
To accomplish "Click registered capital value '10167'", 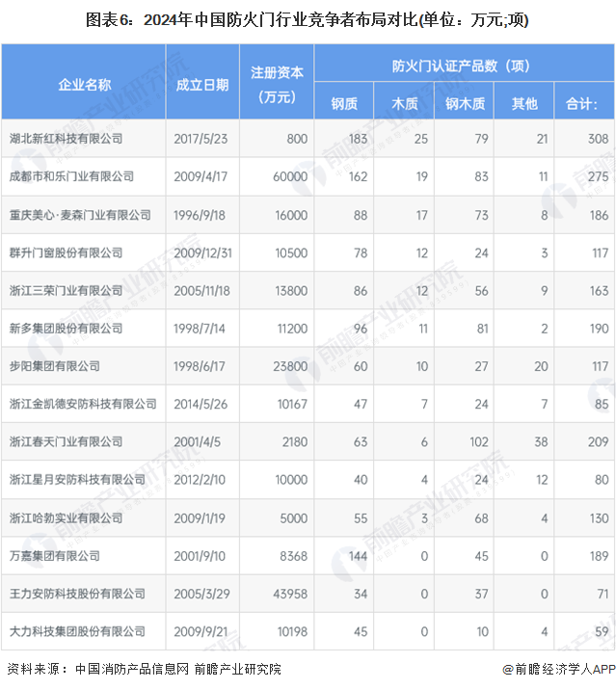I will [292, 405].
